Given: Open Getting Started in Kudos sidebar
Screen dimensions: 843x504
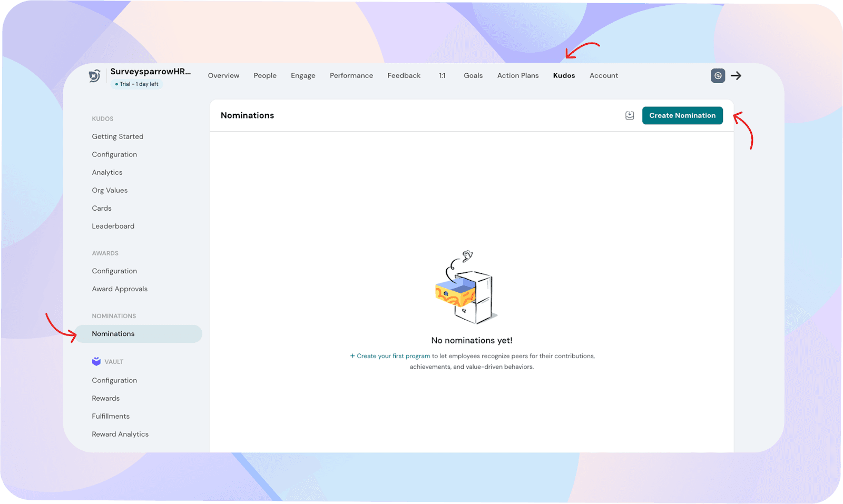Looking at the screenshot, I should pos(117,136).
